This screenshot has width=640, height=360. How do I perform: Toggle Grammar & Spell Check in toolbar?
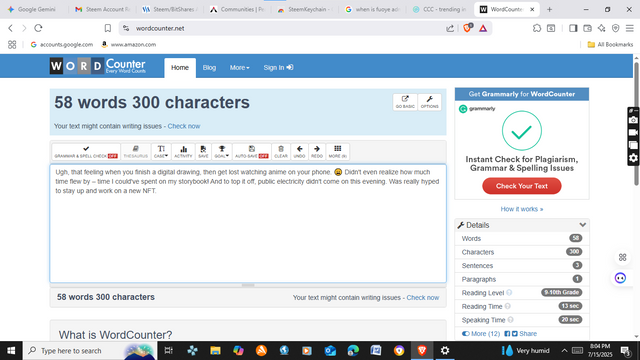(x=86, y=151)
